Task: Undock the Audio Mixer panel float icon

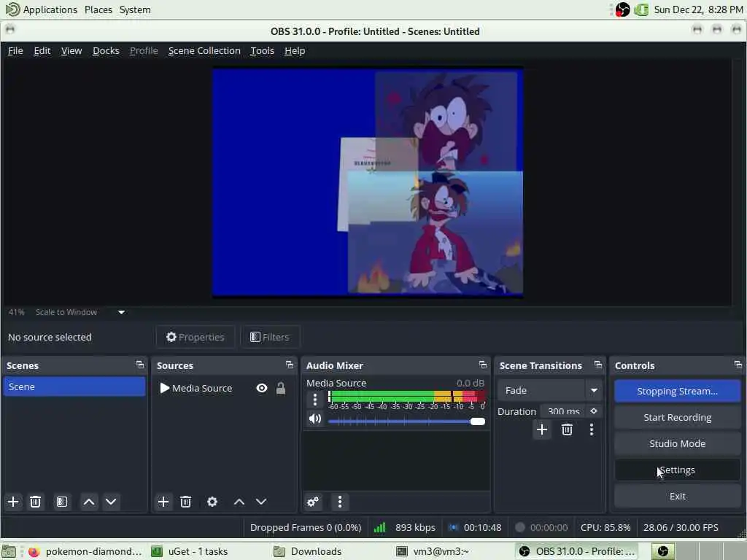Action: (x=483, y=365)
